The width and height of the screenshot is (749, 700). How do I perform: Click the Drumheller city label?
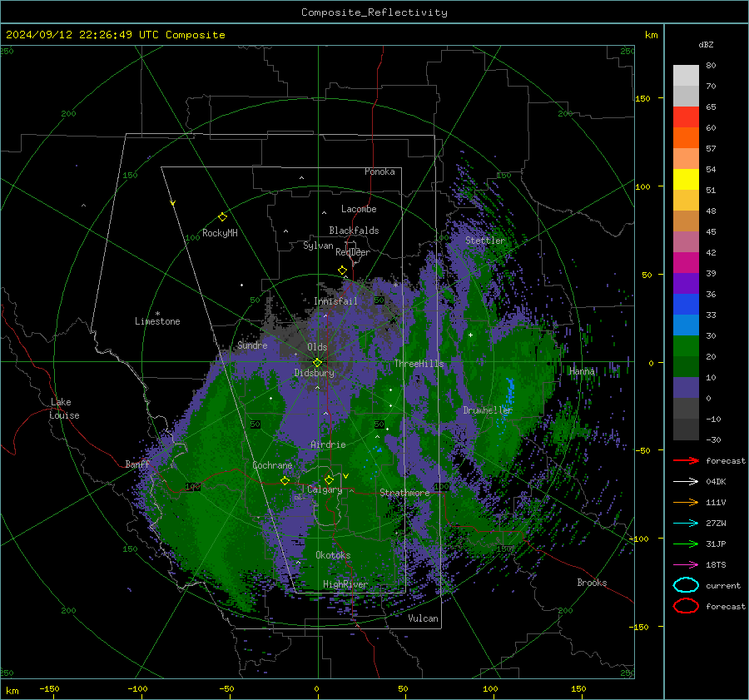click(x=488, y=410)
